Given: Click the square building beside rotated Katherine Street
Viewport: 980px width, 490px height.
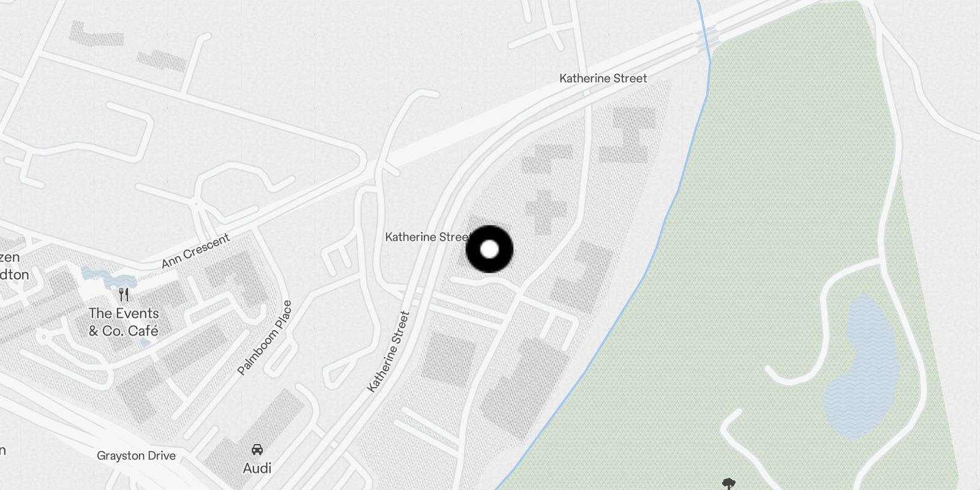Looking at the screenshot, I should 449,357.
